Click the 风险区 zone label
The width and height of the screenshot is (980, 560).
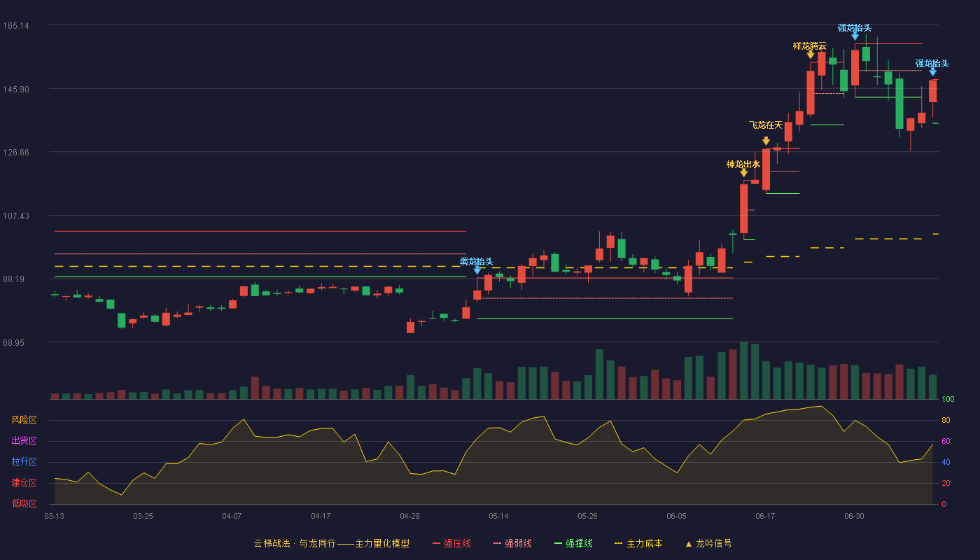click(24, 420)
